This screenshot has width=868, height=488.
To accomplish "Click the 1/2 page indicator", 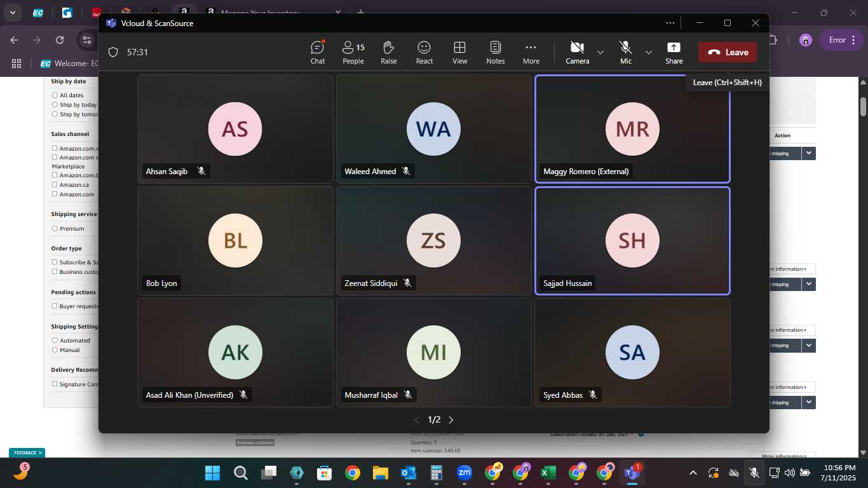I will pos(434,420).
